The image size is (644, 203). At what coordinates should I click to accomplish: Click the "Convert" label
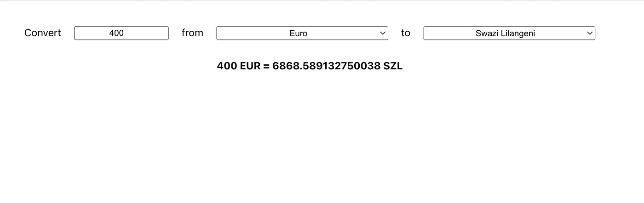click(x=43, y=33)
